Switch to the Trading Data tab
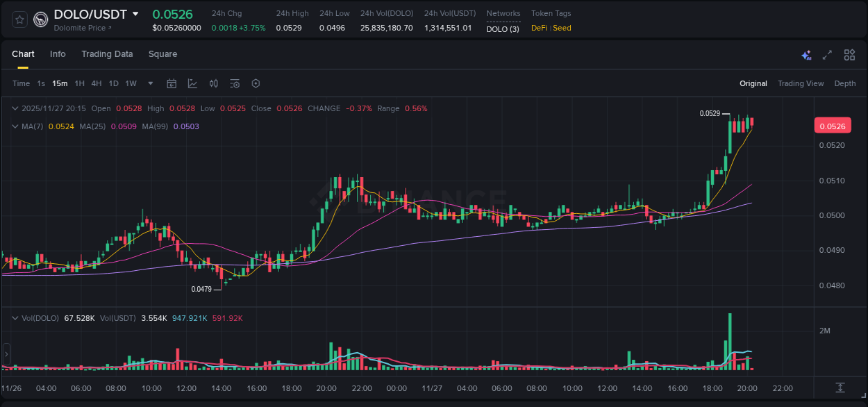The width and height of the screenshot is (868, 407). pyautogui.click(x=107, y=54)
